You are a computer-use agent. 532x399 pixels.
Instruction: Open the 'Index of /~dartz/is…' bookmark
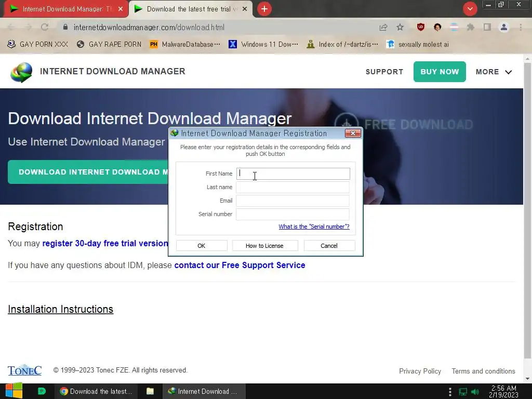click(342, 45)
